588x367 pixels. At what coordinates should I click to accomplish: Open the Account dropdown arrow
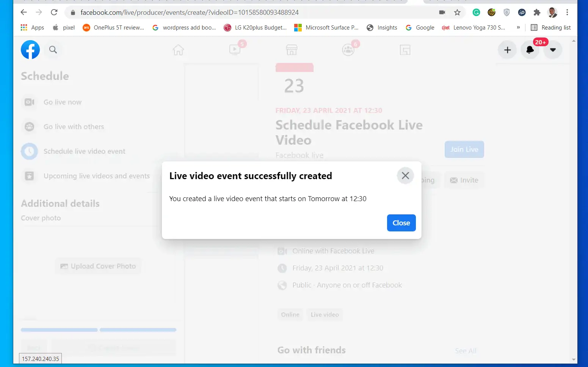553,50
